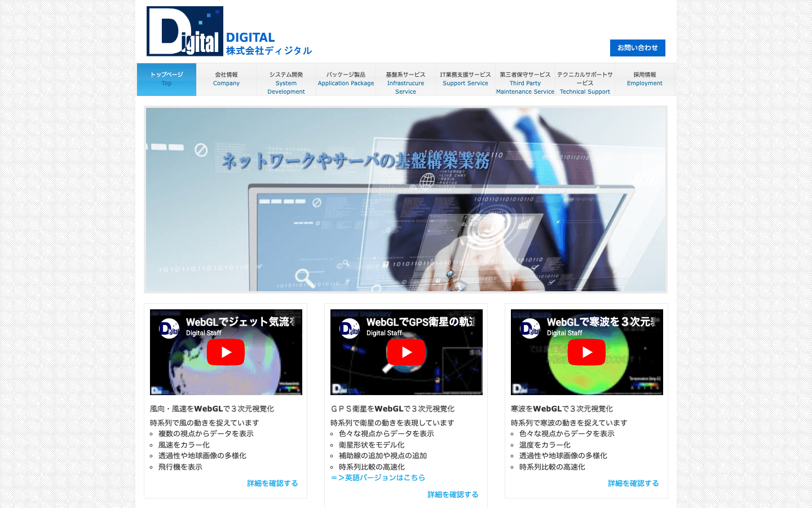The image size is (812, 508).
Task: Click channel avatar on cold wave video
Action: pyautogui.click(x=530, y=328)
